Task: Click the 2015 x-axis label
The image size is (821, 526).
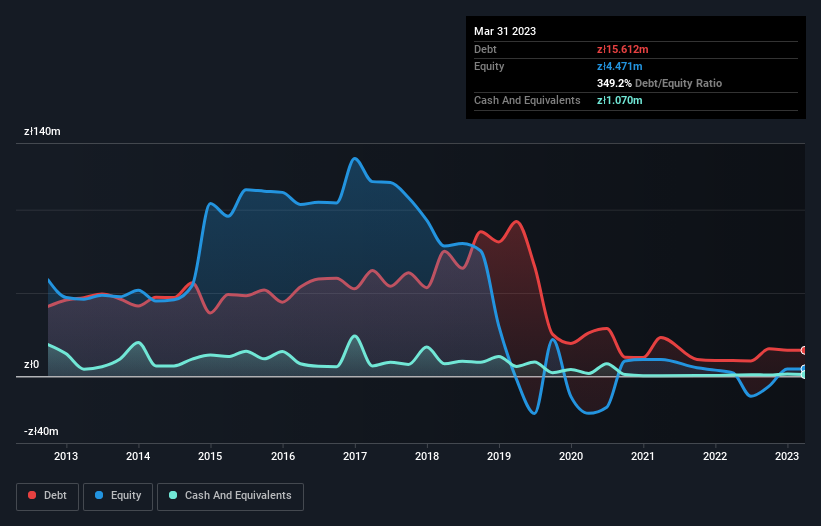Action: point(210,456)
